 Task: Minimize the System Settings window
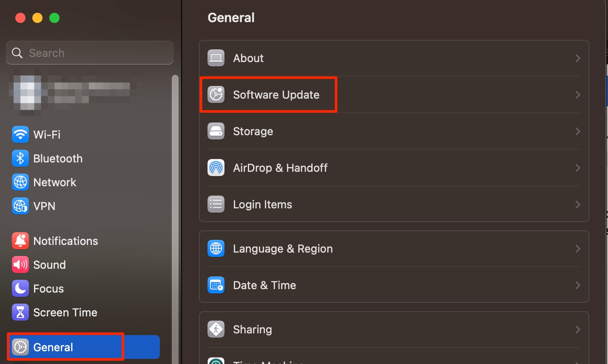(x=37, y=18)
